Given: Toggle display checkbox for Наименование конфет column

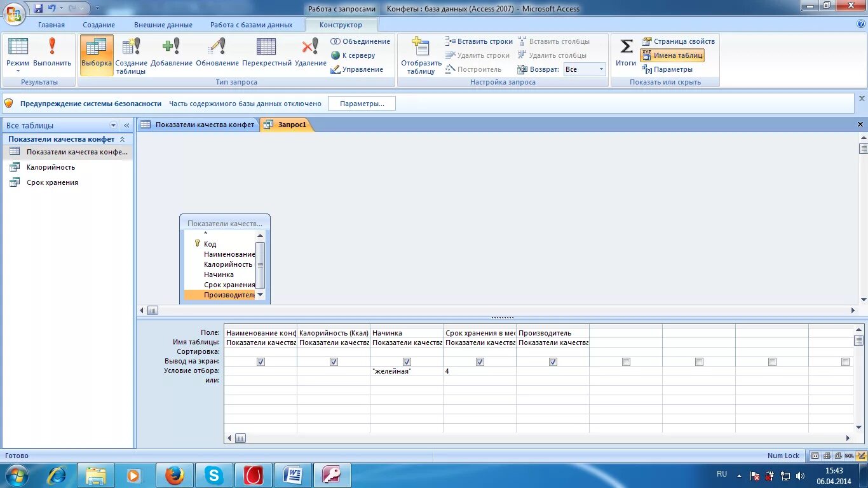Looking at the screenshot, I should click(x=261, y=362).
